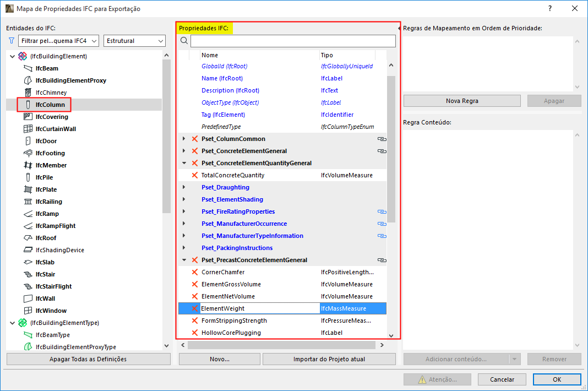This screenshot has width=588, height=391.
Task: Select the PredefinedType row
Action: [x=282, y=127]
